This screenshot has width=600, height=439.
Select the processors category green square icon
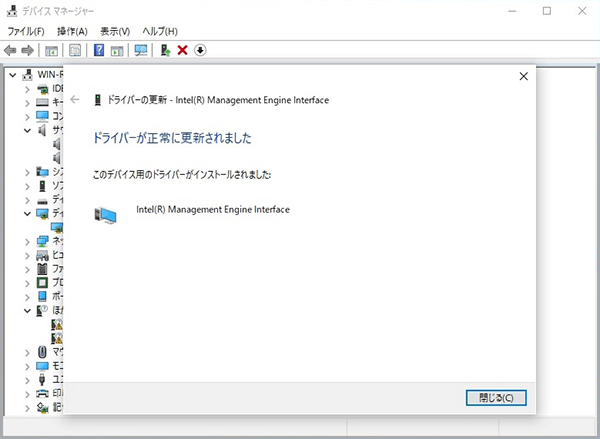(x=42, y=283)
